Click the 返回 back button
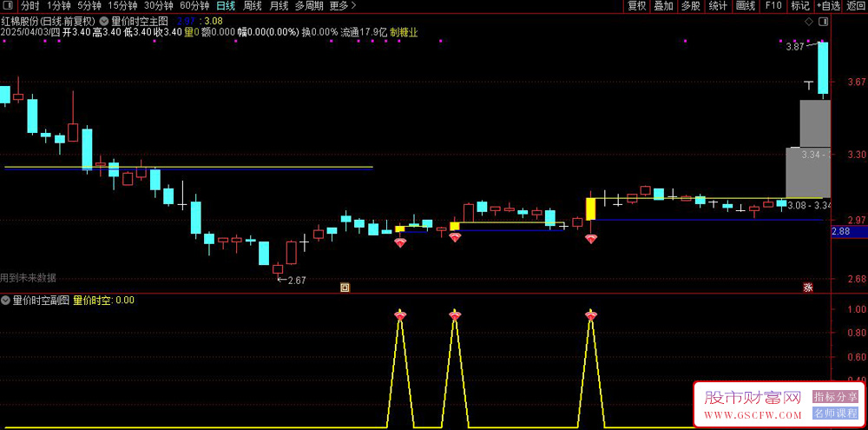The width and height of the screenshot is (868, 430). 855,6
